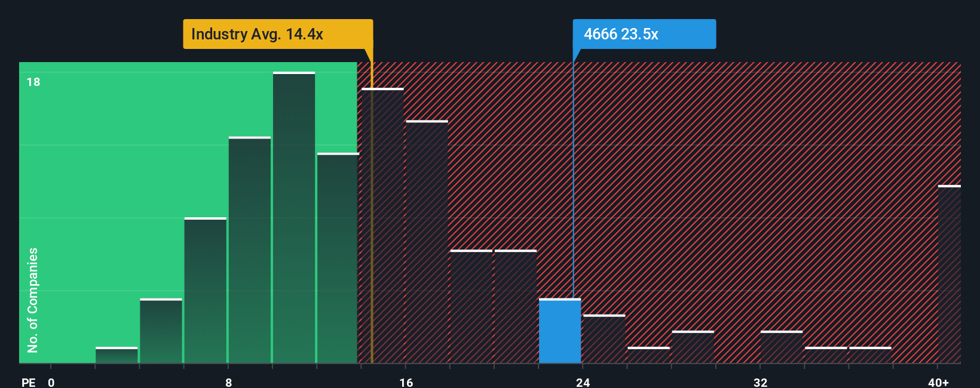This screenshot has width=980, height=388.
Task: Click the x-axis label 16
Action: click(x=406, y=382)
